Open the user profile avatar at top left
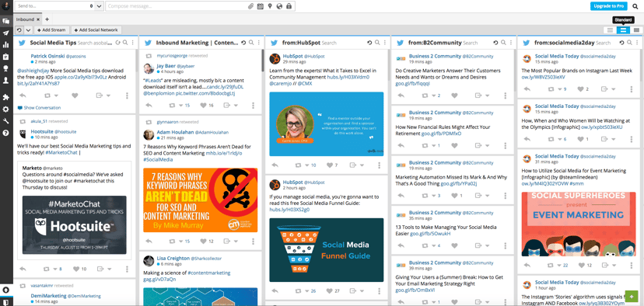644x306 pixels. click(x=5, y=5)
